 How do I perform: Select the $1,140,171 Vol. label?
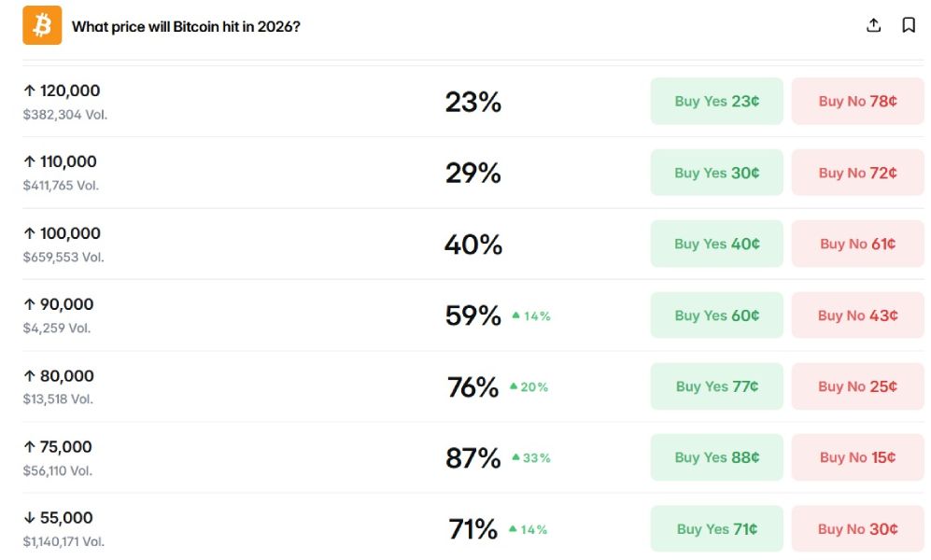coord(63,541)
